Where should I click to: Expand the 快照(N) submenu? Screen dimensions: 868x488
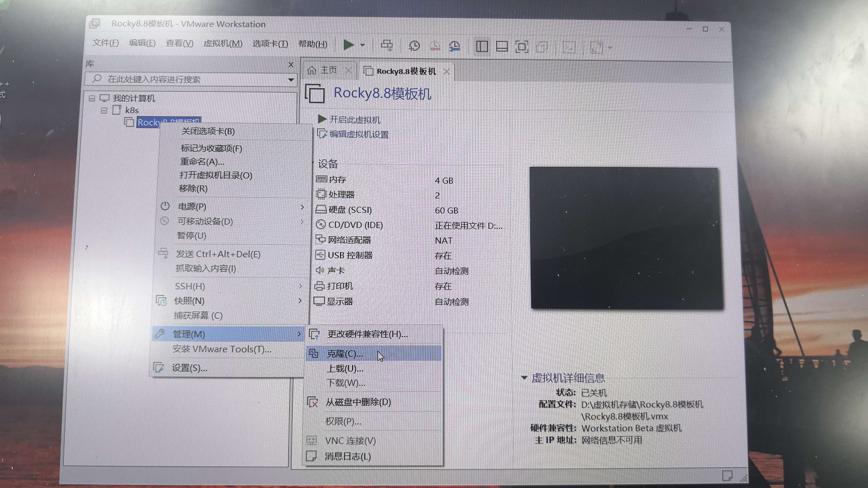click(x=231, y=301)
